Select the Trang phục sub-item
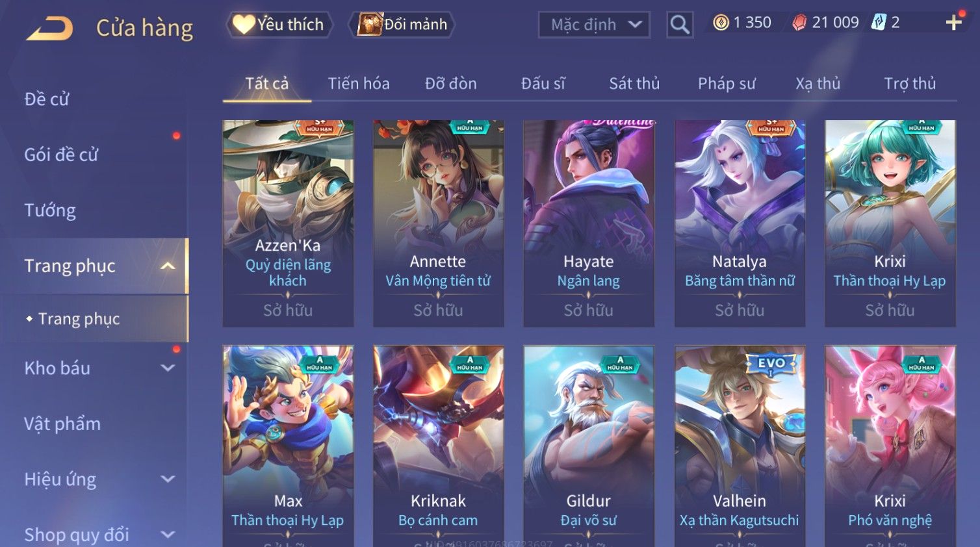 point(79,319)
